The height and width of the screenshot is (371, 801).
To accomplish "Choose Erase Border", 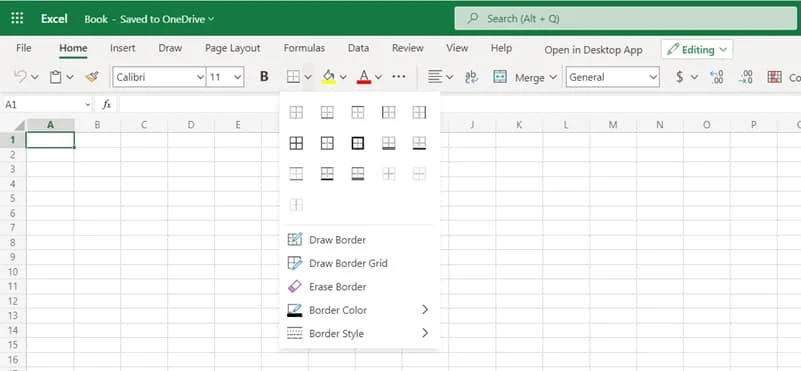I will click(x=360, y=287).
